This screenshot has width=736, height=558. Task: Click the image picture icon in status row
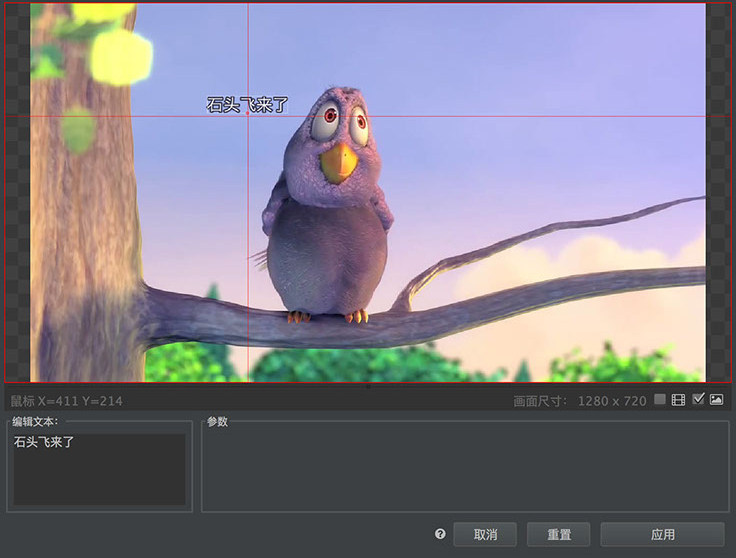[716, 400]
